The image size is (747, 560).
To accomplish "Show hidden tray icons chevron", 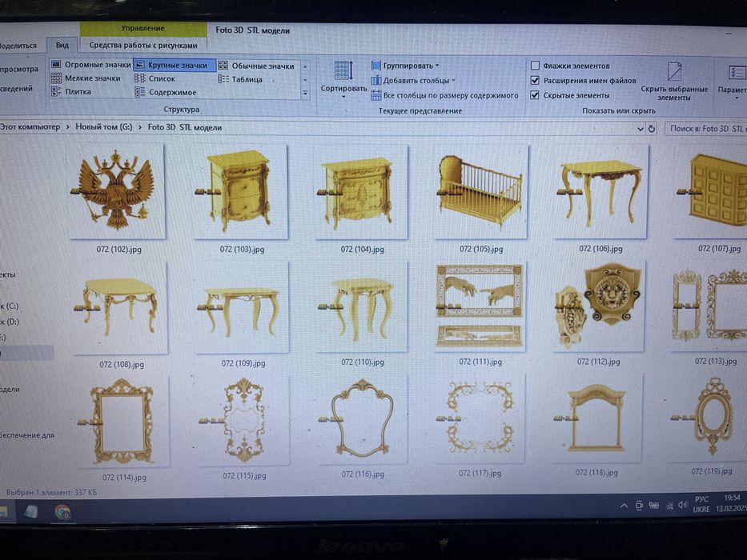I will [x=624, y=506].
